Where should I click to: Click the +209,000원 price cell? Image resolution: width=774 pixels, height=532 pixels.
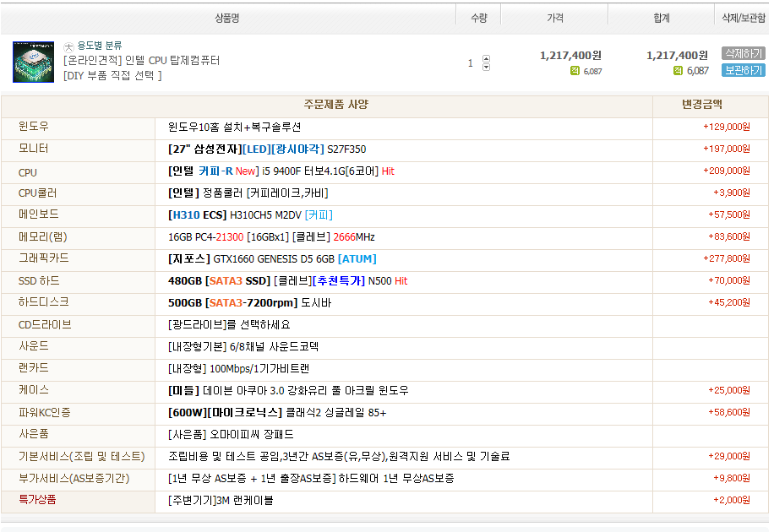[727, 171]
